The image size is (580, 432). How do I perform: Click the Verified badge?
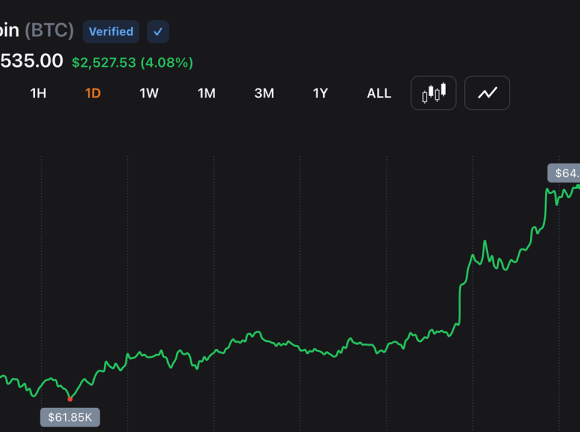[111, 32]
